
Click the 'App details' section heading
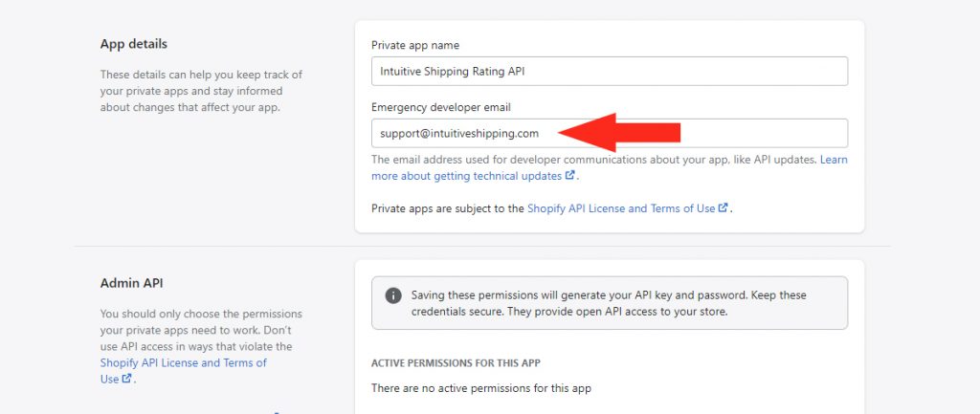click(x=134, y=44)
